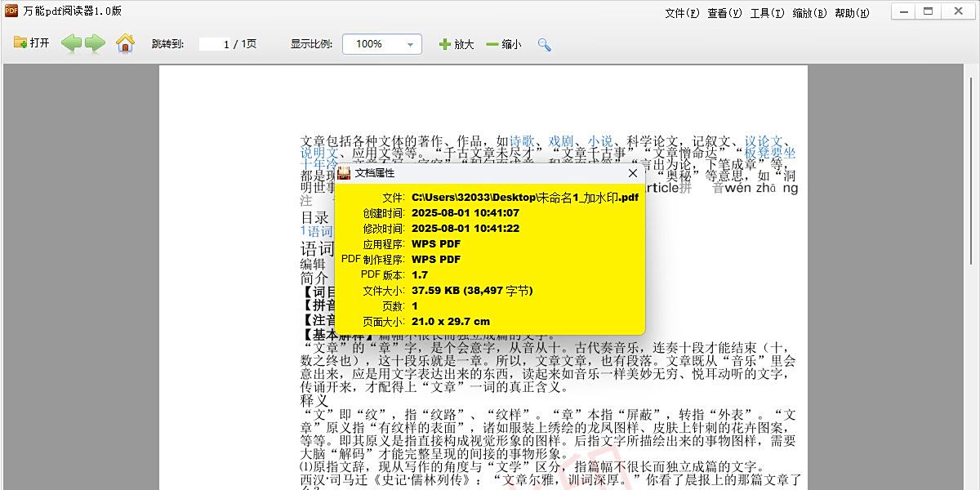980x490 pixels.
Task: Click the Open folder icon in toolbar
Action: (x=20, y=43)
